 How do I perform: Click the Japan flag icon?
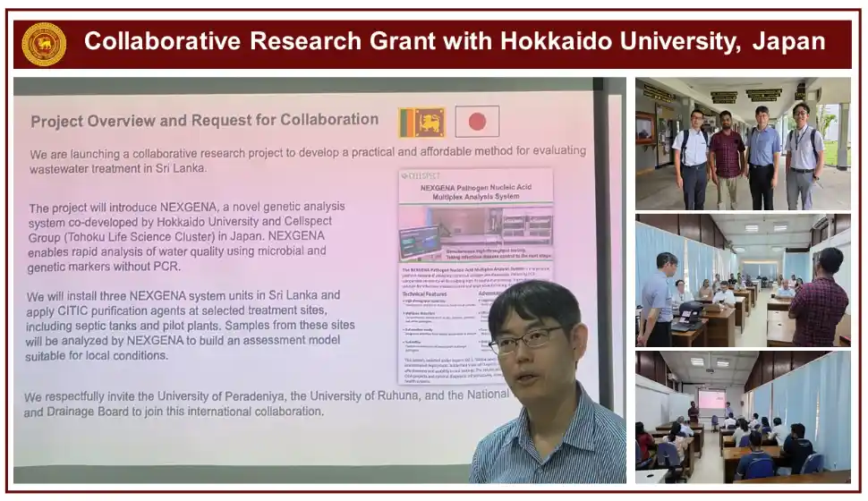pos(477,122)
